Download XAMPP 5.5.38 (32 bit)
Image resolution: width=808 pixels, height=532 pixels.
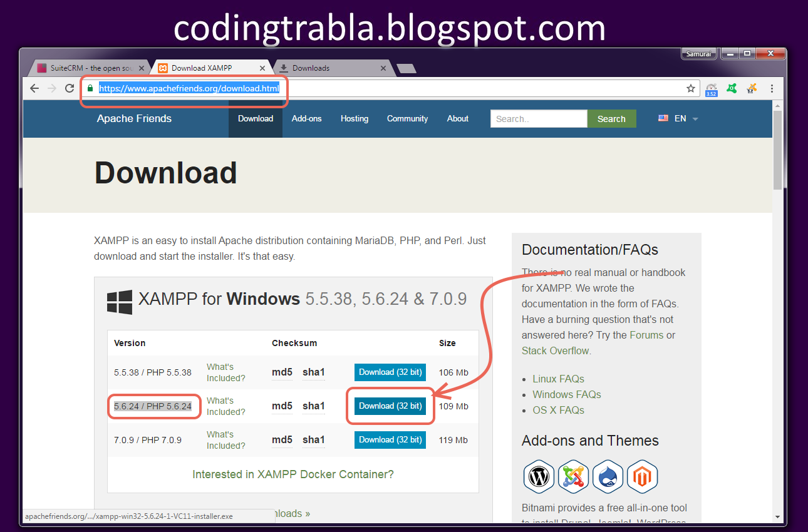click(x=390, y=372)
